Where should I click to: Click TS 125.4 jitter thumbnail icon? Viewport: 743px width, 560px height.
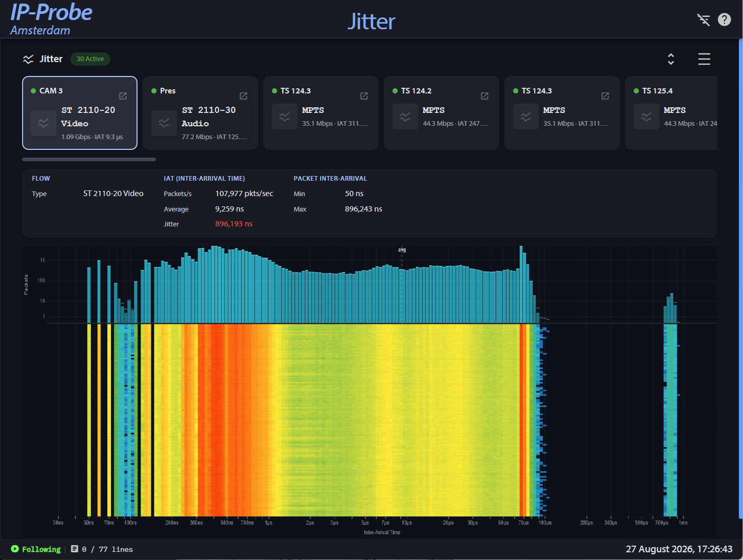[x=647, y=117]
